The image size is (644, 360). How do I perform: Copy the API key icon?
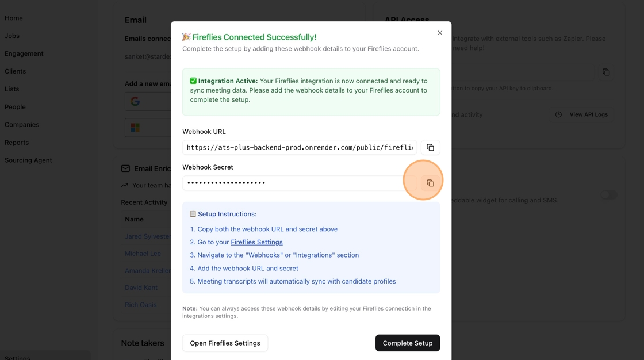[x=606, y=72]
